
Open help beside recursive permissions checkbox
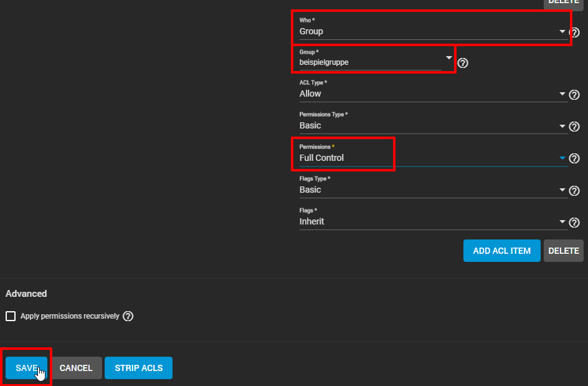point(128,316)
